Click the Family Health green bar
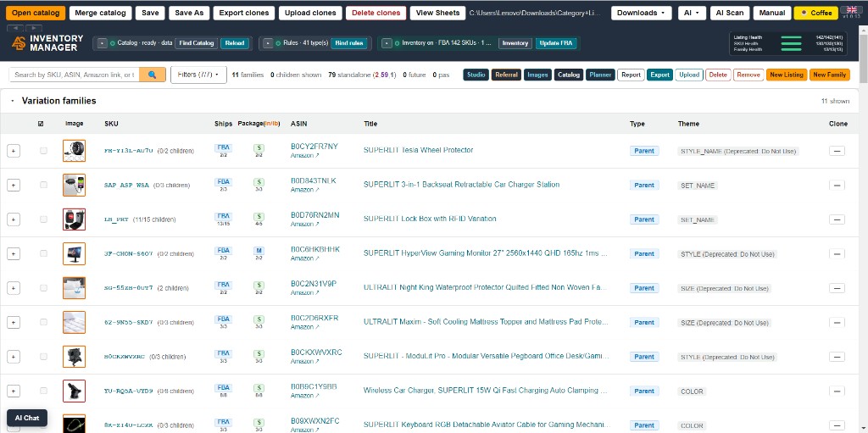The image size is (868, 433). [791, 49]
